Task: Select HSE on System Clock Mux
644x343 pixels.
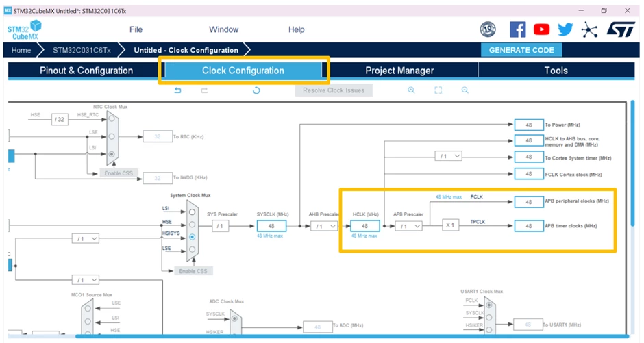Action: (x=192, y=225)
